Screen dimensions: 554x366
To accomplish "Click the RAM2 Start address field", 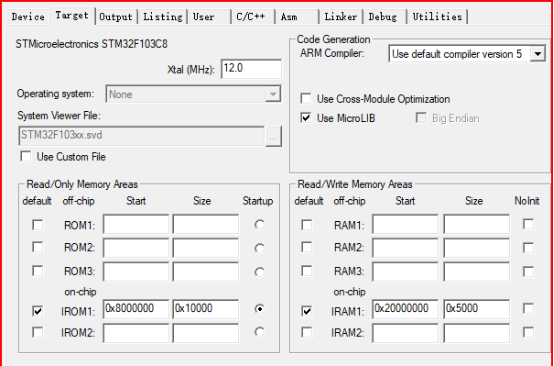I will point(405,248).
